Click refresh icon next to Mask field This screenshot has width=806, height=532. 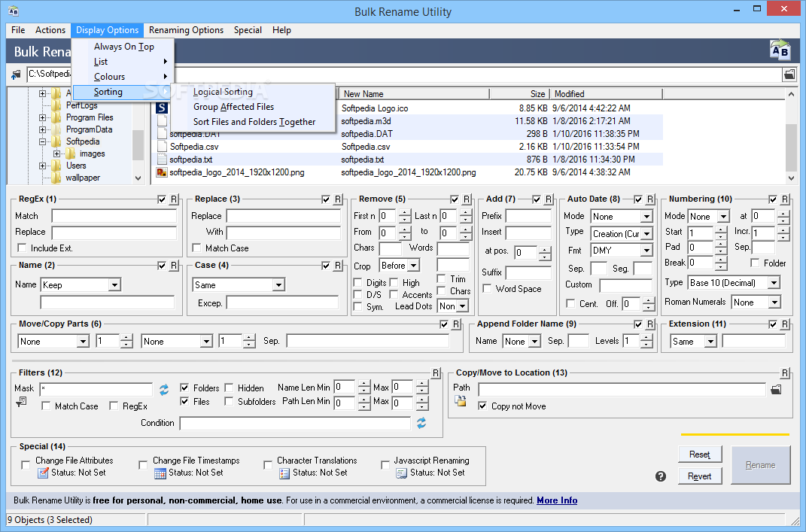click(x=164, y=390)
